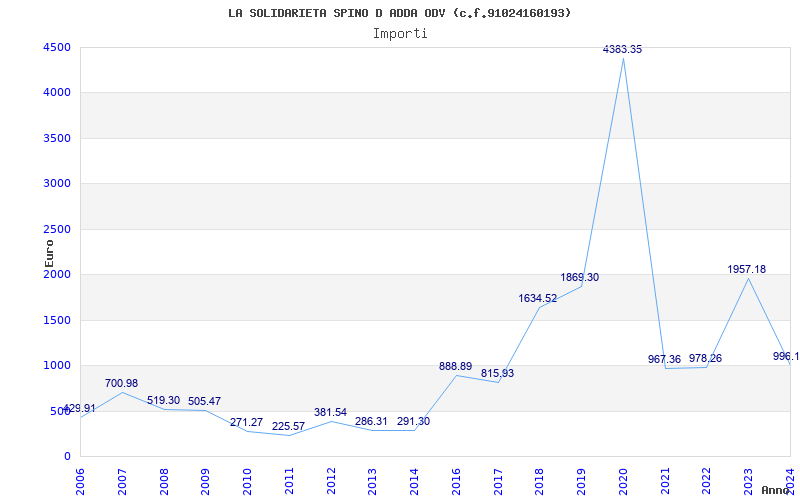
Task: Click the 2009 year label
Action: (x=206, y=482)
